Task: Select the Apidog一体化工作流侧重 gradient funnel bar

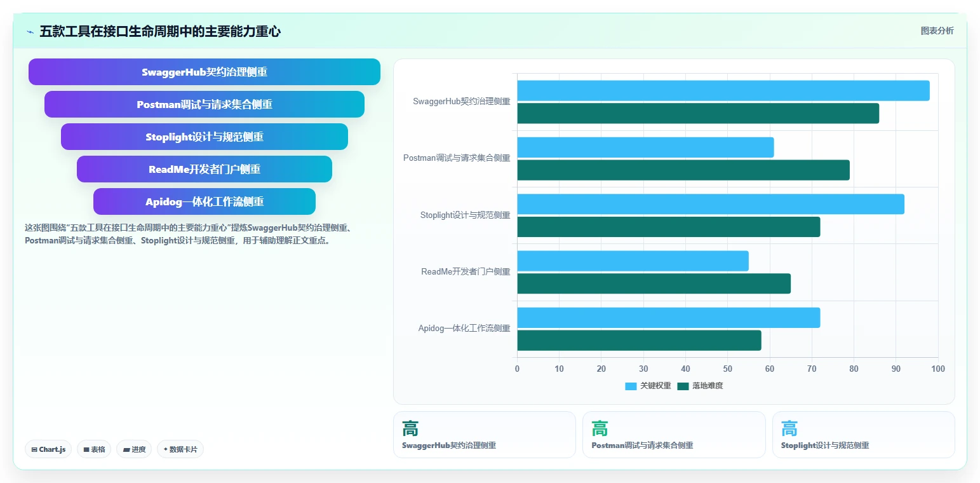Action: point(205,201)
